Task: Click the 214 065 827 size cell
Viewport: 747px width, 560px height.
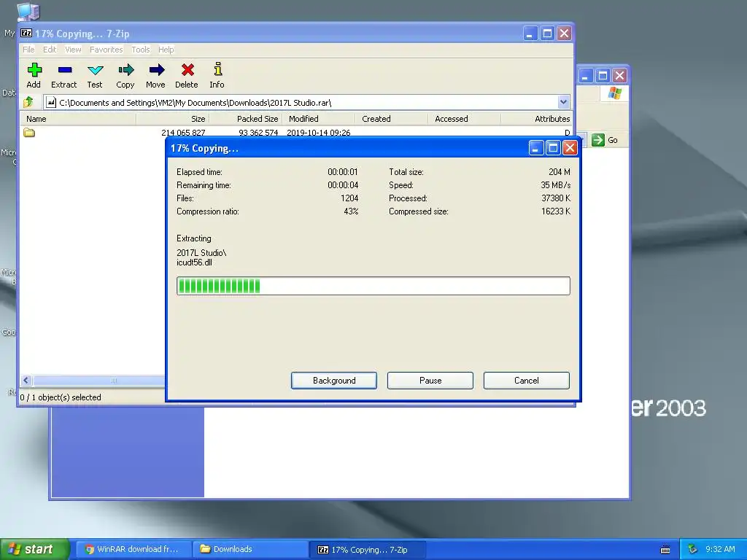Action: pos(183,133)
